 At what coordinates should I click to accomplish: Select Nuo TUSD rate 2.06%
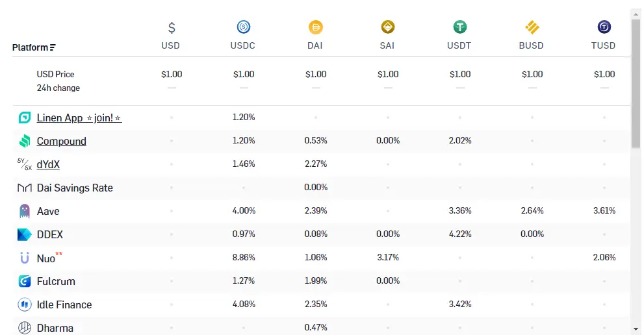(x=604, y=257)
